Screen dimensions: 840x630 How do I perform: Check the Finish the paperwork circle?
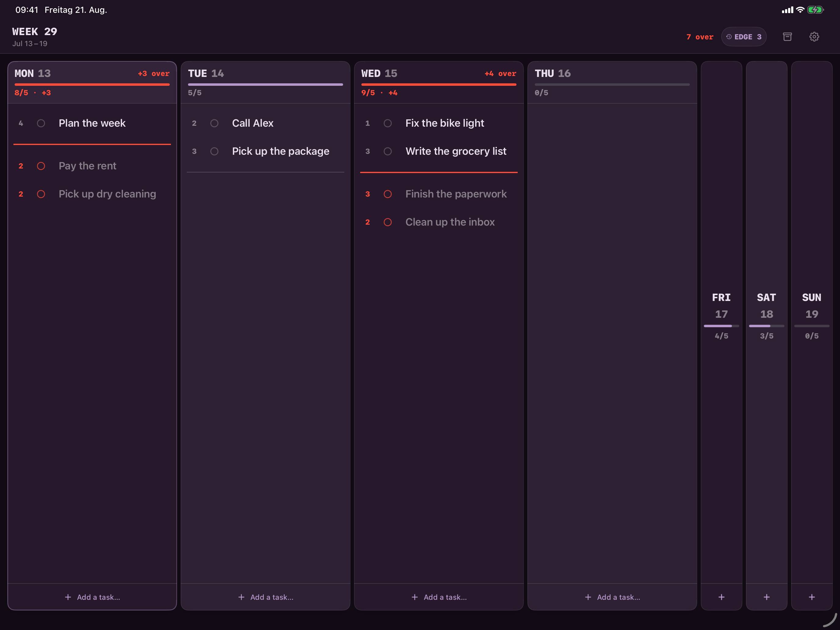click(x=388, y=194)
